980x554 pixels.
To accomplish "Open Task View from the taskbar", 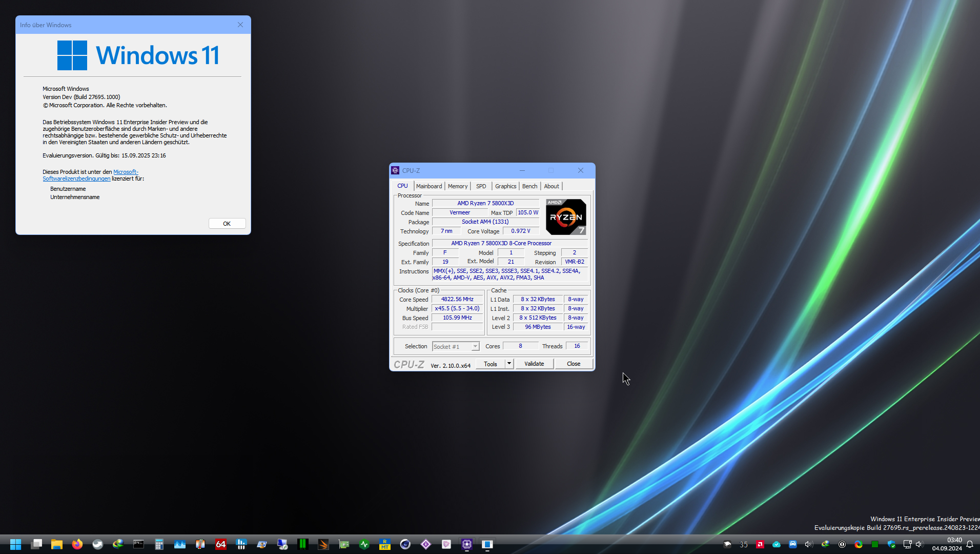I will click(36, 544).
